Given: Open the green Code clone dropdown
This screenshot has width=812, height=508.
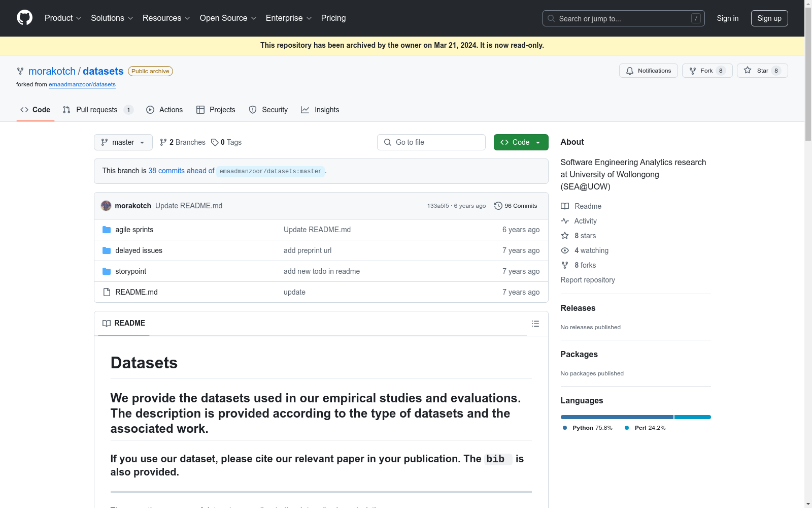Looking at the screenshot, I should pos(521,142).
